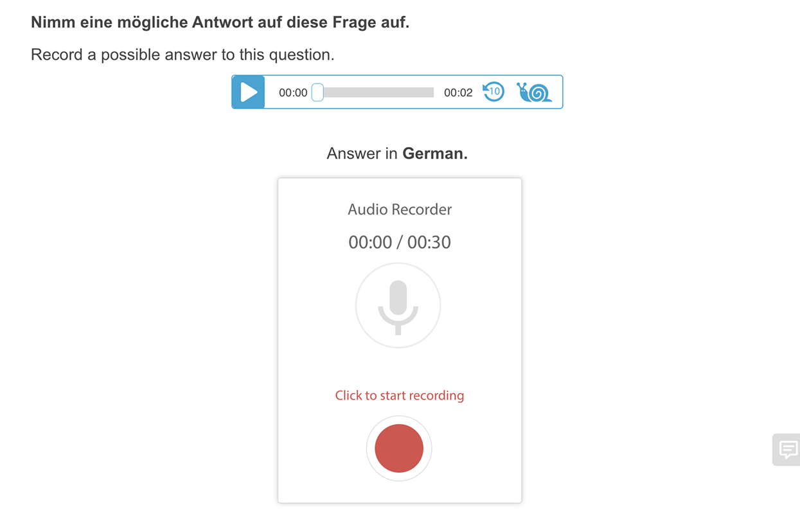This screenshot has width=800, height=532.
Task: Click the 00:00 / 00:30 recording timer
Action: click(x=400, y=242)
